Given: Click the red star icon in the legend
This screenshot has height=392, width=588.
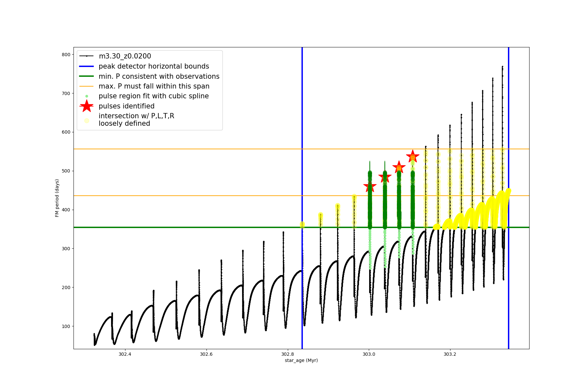Looking at the screenshot, I should coord(87,106).
